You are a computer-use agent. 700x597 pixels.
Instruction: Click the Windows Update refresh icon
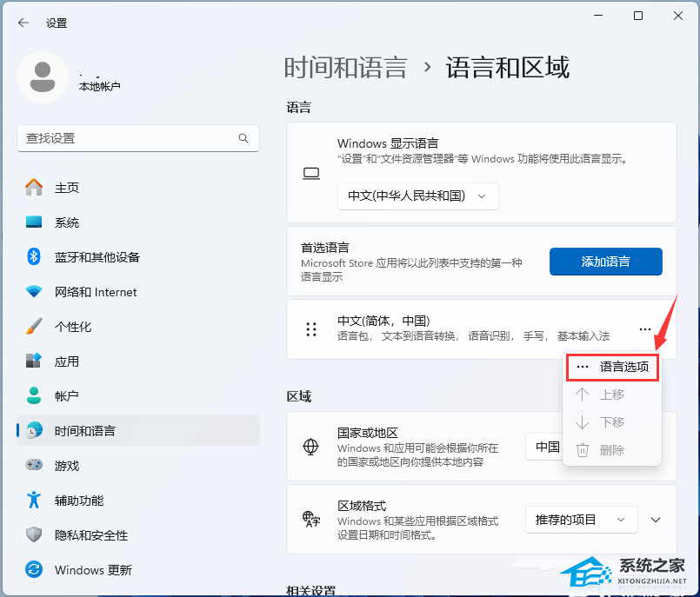click(34, 569)
